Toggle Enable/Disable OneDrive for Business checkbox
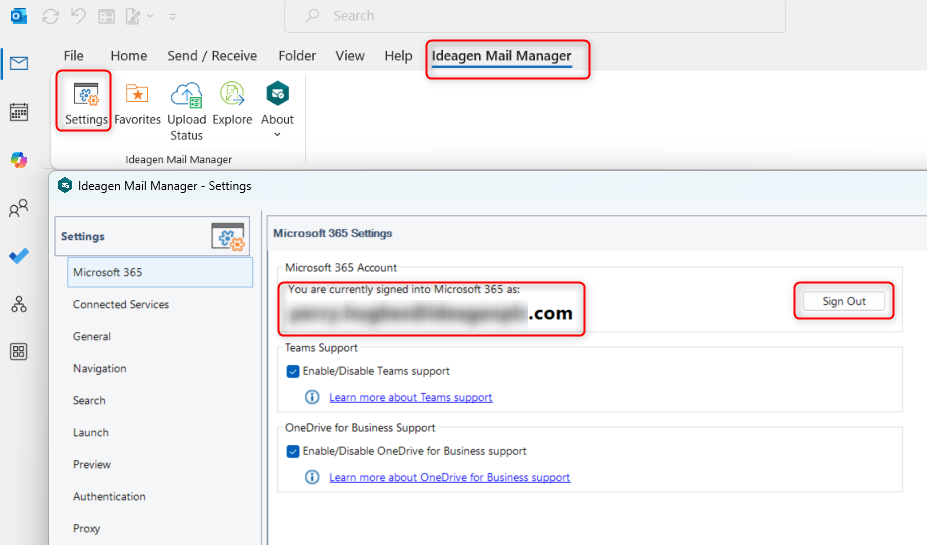This screenshot has width=927, height=545. point(293,451)
